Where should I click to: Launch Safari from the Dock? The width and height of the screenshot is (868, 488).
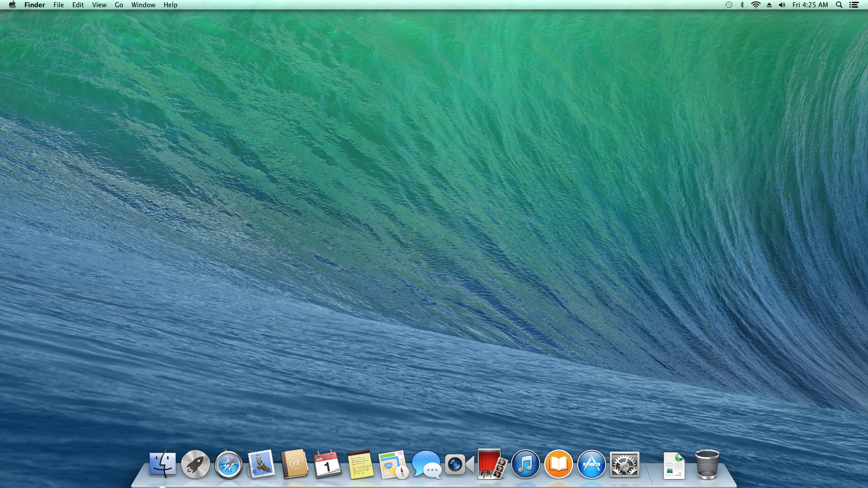(x=228, y=465)
